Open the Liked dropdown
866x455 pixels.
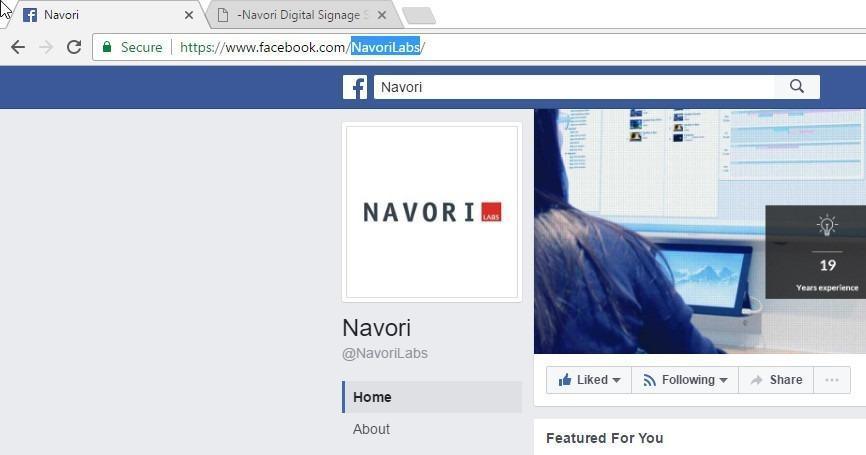[x=589, y=380]
